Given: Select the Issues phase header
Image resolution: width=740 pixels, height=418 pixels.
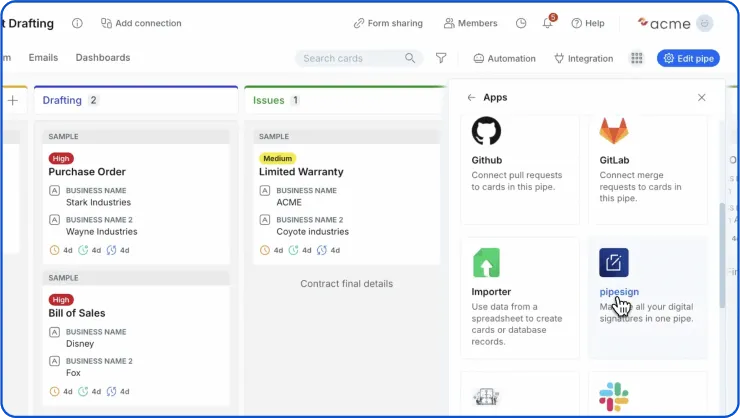Looking at the screenshot, I should coord(345,100).
